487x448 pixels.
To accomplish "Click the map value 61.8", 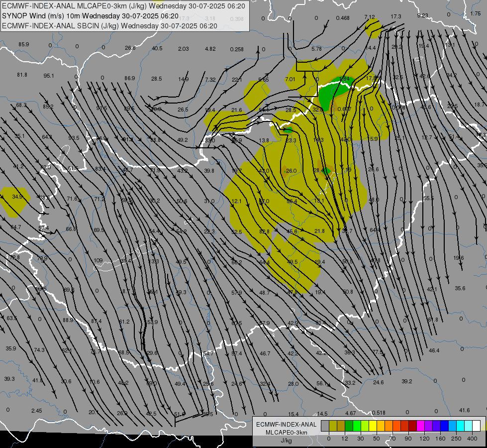I will [x=433, y=320].
